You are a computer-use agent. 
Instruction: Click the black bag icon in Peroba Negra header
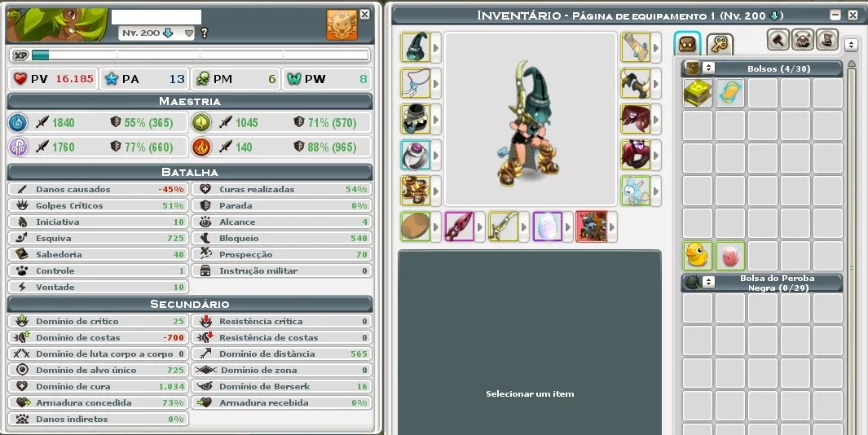[x=693, y=282]
